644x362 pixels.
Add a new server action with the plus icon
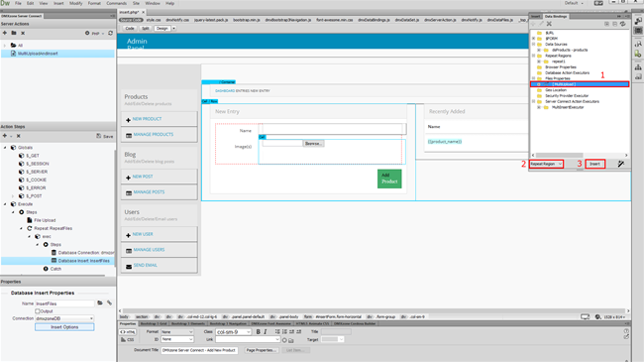5,33
